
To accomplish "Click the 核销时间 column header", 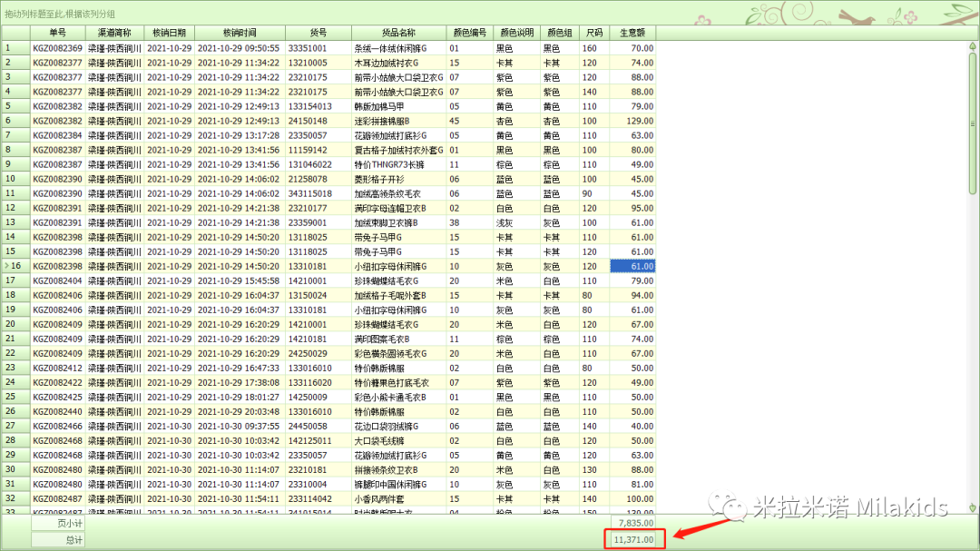I will tap(240, 33).
